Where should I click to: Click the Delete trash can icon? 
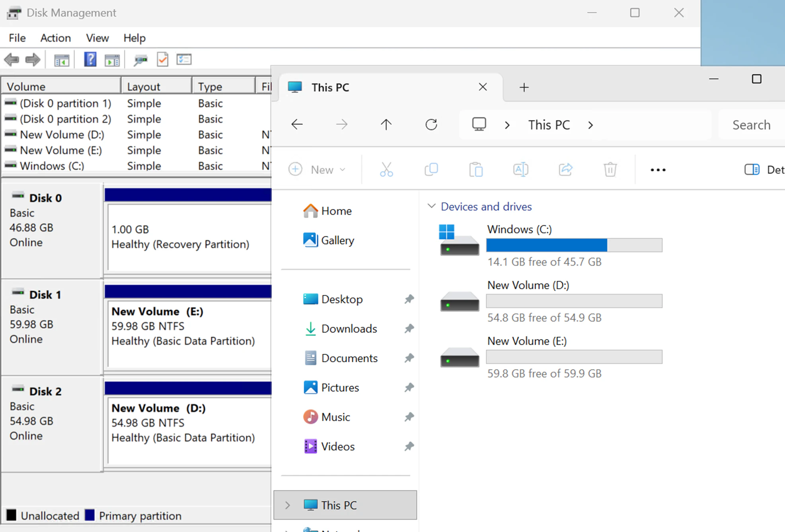coord(610,169)
